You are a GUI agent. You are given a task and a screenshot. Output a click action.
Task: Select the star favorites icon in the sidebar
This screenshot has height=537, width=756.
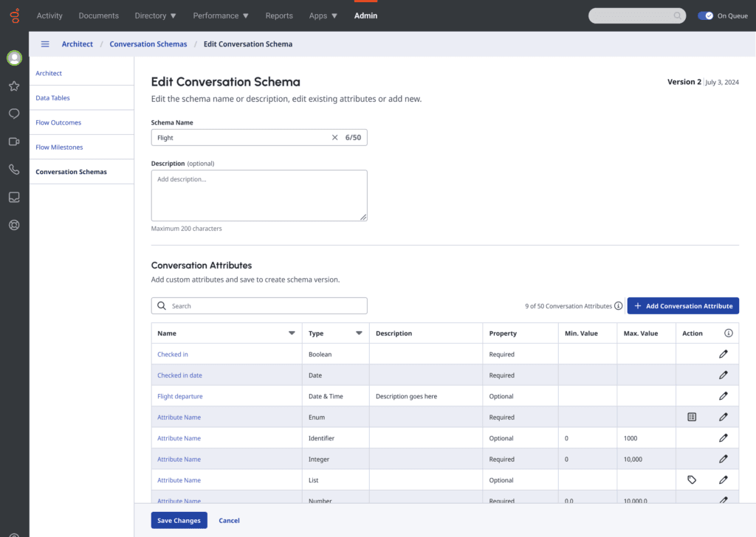tap(13, 86)
